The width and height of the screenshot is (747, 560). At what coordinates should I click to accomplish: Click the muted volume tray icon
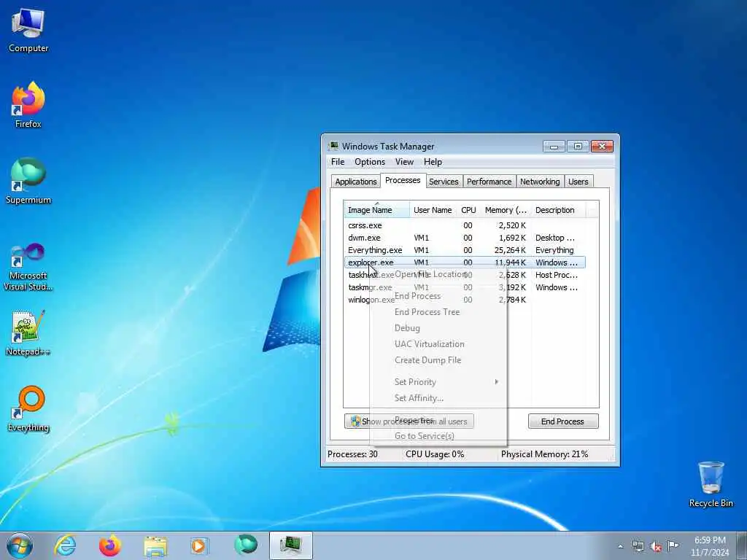coord(656,547)
